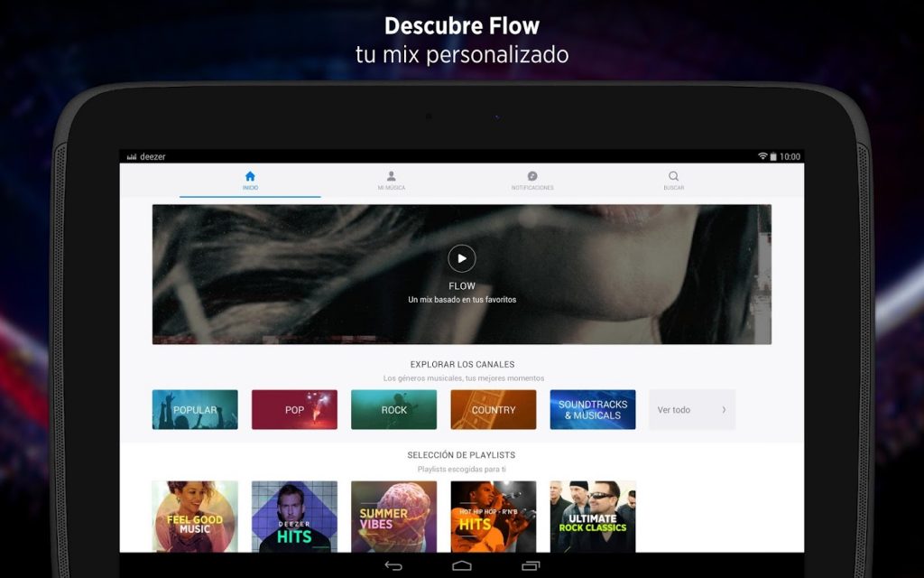Tap the Android recent apps button
Viewport: 924px width, 578px height.
(531, 566)
